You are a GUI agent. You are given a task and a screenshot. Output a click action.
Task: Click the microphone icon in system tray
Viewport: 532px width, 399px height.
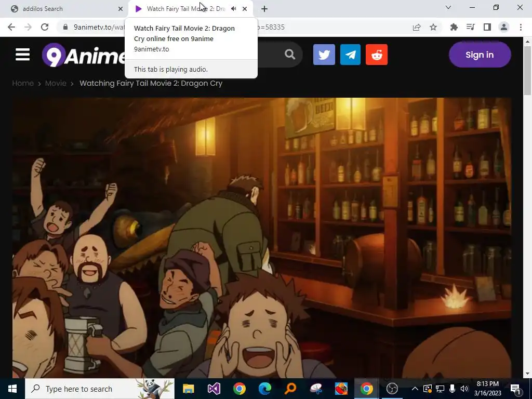[452, 389]
